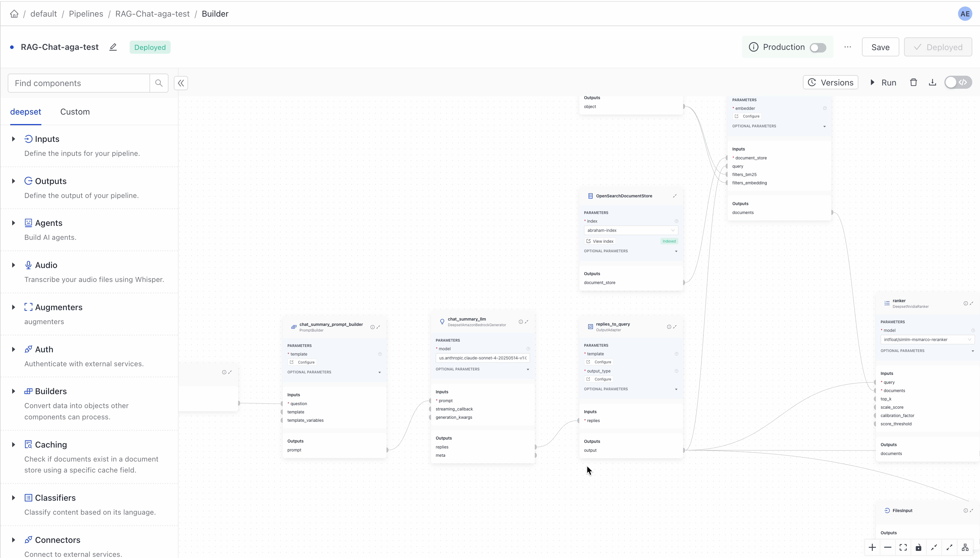Viewport: 980px width, 558px height.
Task: Switch to code view with the toggle
Action: (x=958, y=82)
